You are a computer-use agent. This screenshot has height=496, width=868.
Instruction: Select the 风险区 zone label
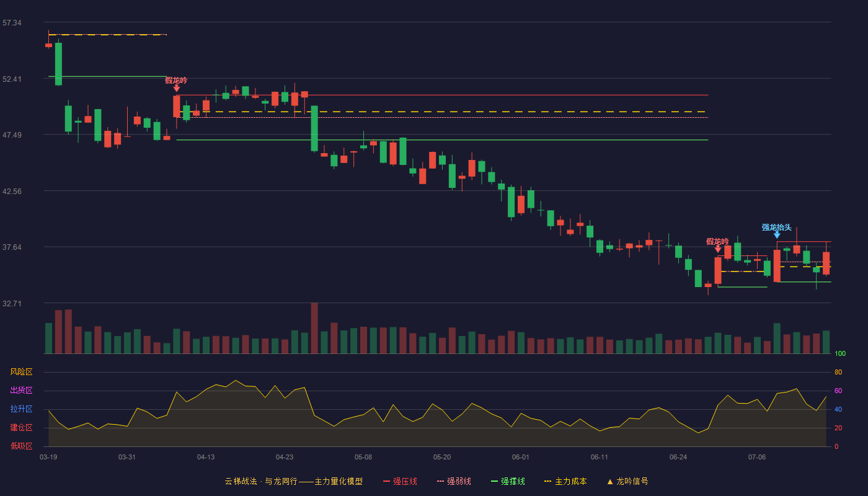[21, 372]
